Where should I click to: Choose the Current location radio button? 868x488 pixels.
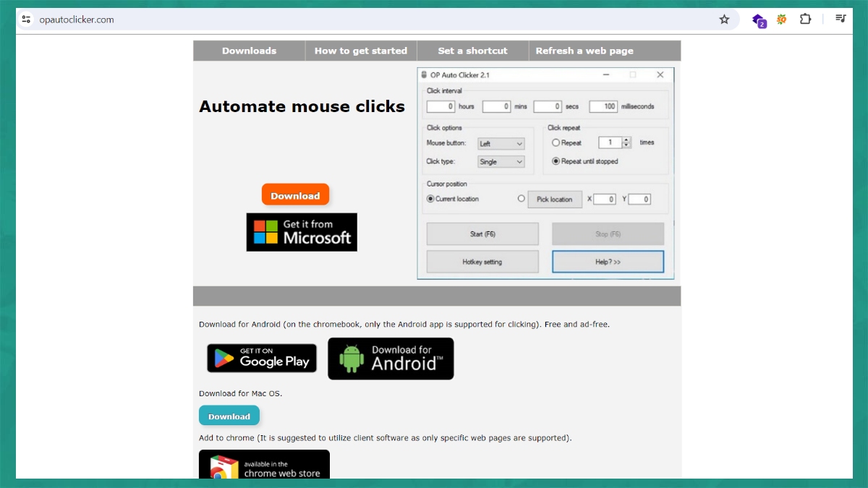(x=430, y=199)
